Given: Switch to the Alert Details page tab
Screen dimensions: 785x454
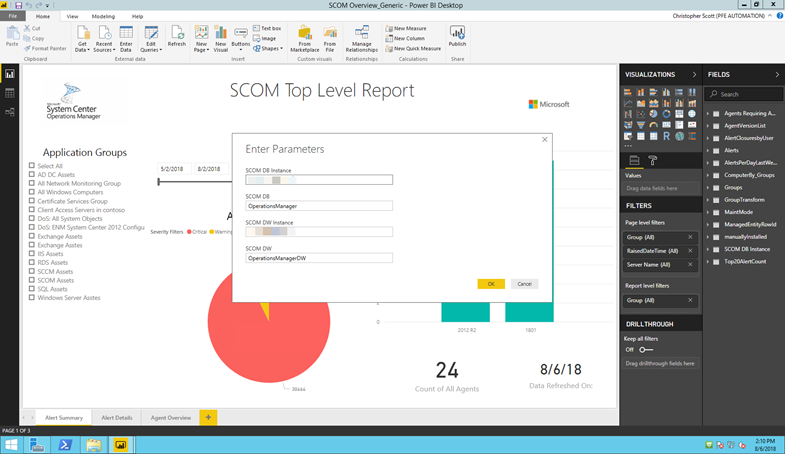Looking at the screenshot, I should [x=117, y=417].
